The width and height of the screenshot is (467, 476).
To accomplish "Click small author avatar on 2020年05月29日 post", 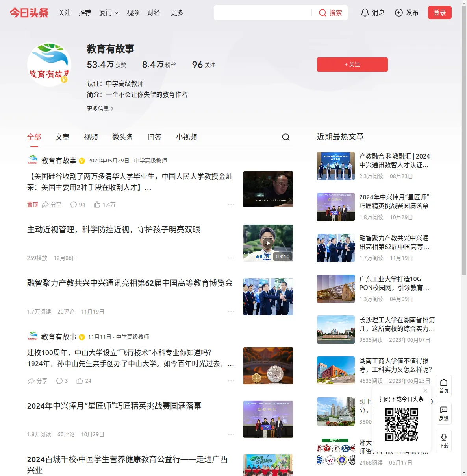I will click(x=33, y=161).
